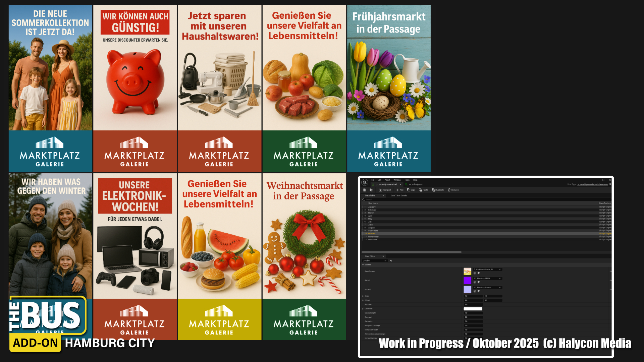
Task: Open the Asset menu
Action: click(x=387, y=180)
